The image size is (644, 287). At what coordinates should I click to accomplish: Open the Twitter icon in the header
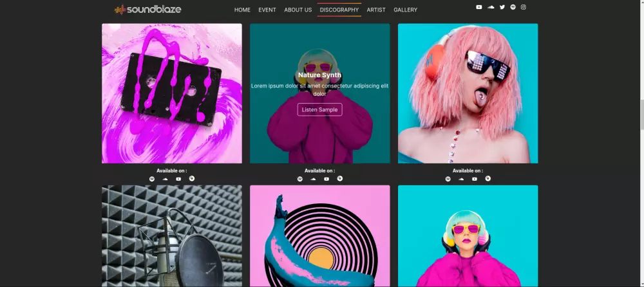click(x=502, y=7)
